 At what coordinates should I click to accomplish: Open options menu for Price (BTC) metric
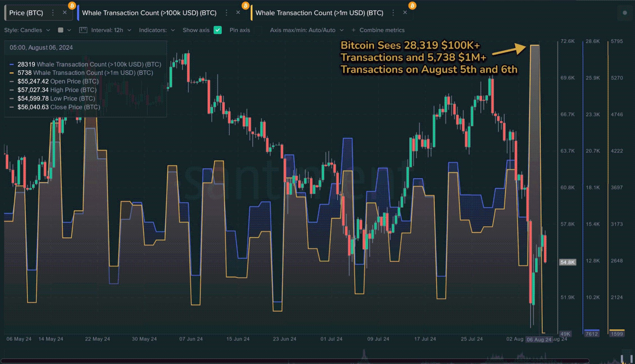coord(52,13)
